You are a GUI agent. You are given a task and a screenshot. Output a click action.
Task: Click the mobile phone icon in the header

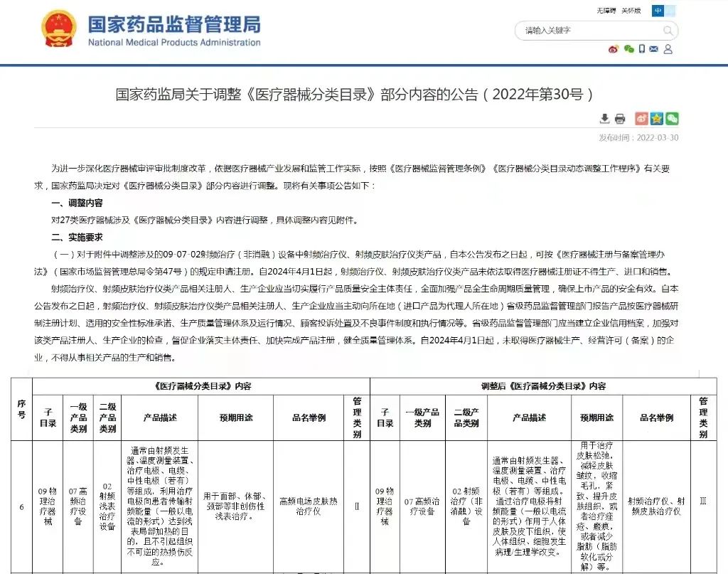642,49
